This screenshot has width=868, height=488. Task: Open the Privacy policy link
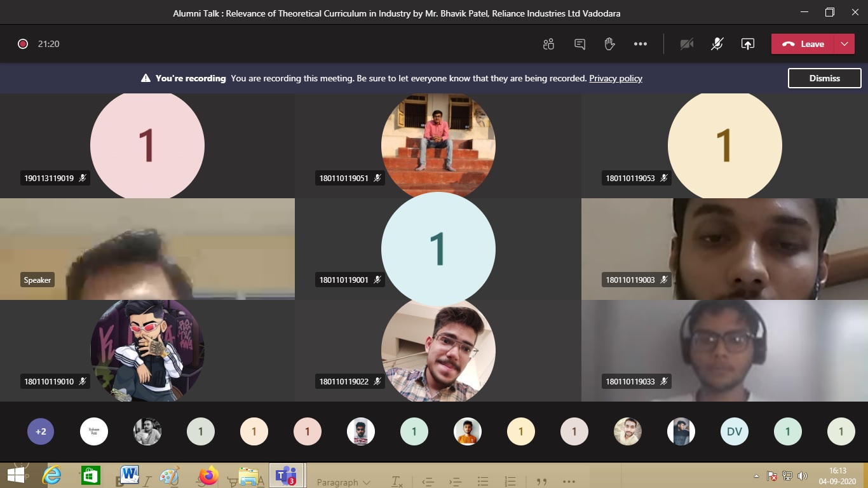click(615, 78)
